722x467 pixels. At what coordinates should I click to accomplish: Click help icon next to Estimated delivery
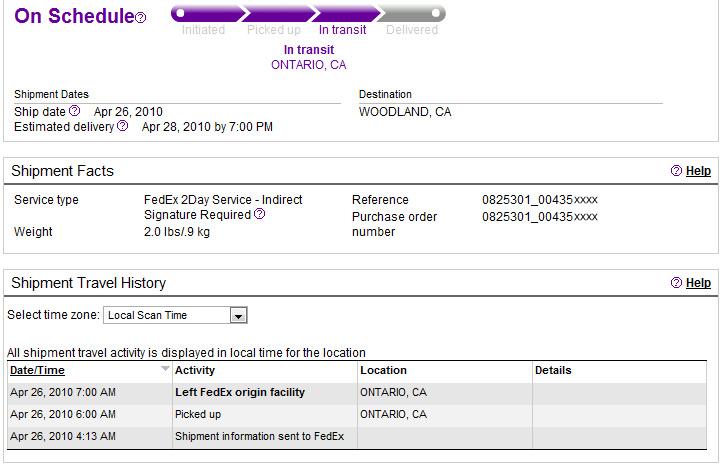click(x=123, y=126)
